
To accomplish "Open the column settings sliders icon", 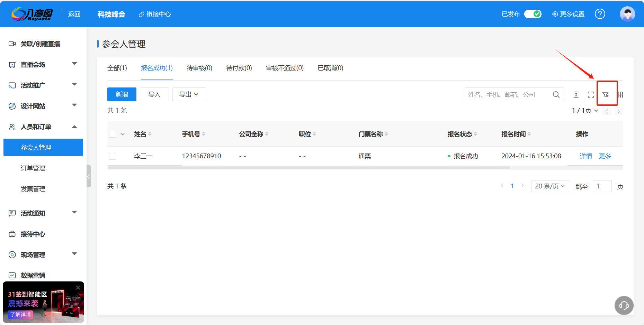I will 621,94.
